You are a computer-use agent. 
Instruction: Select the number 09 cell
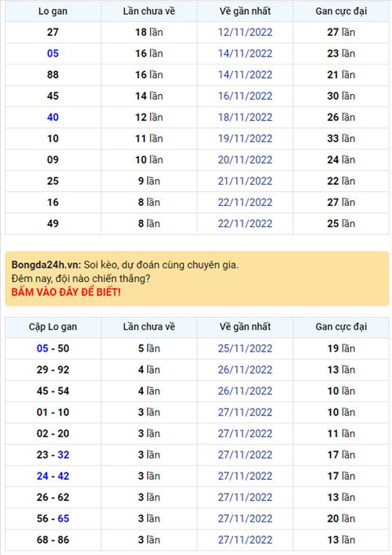[53, 159]
